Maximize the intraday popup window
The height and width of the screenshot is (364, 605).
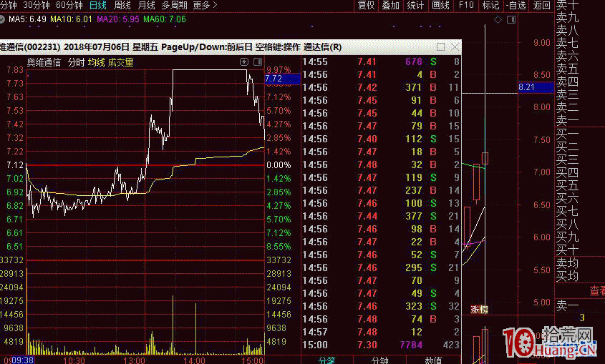click(440, 47)
